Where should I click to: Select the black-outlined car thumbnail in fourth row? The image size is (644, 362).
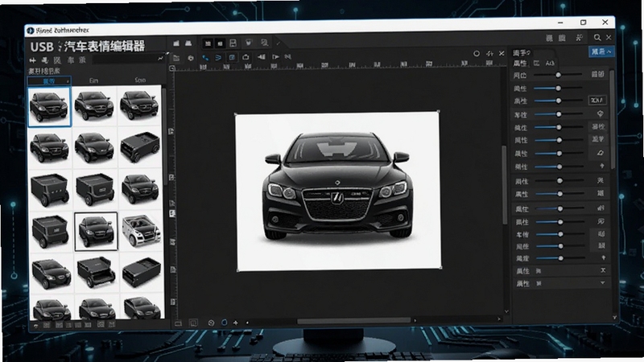tap(96, 232)
